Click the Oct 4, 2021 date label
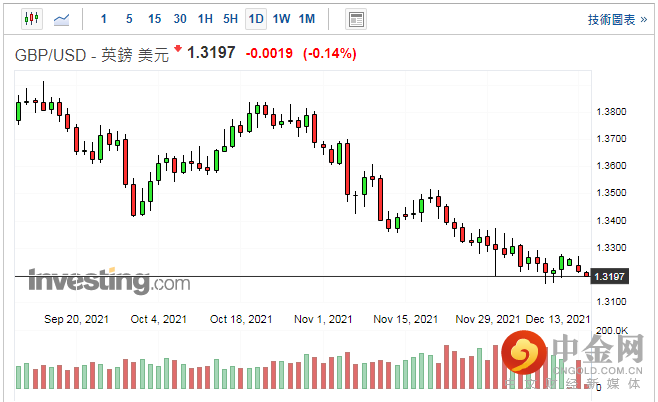This screenshot has width=658, height=402. 158,319
